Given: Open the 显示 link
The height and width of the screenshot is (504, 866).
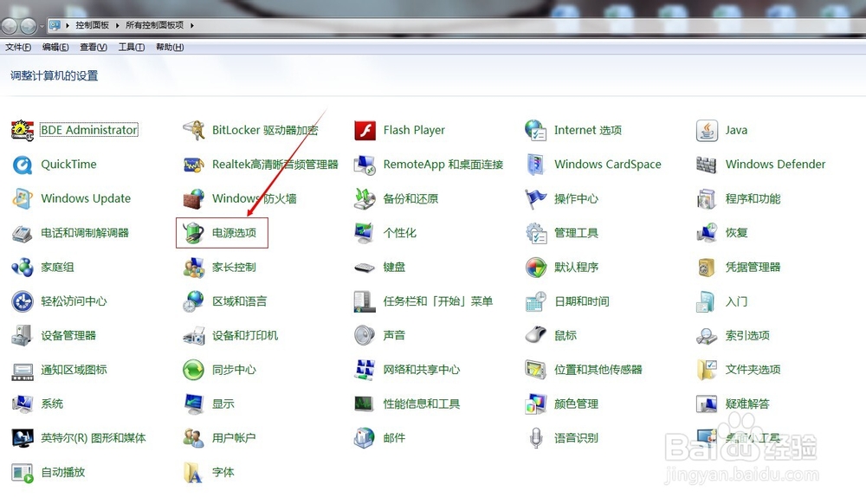Looking at the screenshot, I should coord(223,404).
